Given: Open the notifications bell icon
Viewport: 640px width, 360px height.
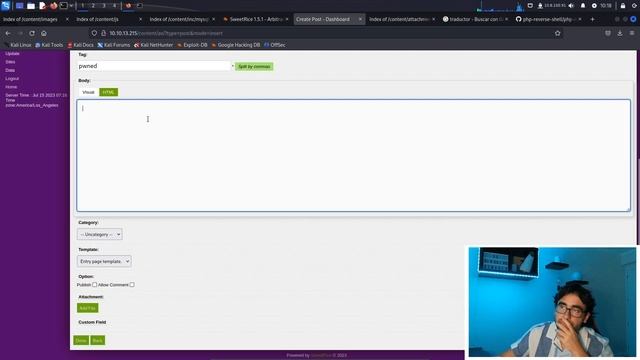Looking at the screenshot, I should coord(583,6).
